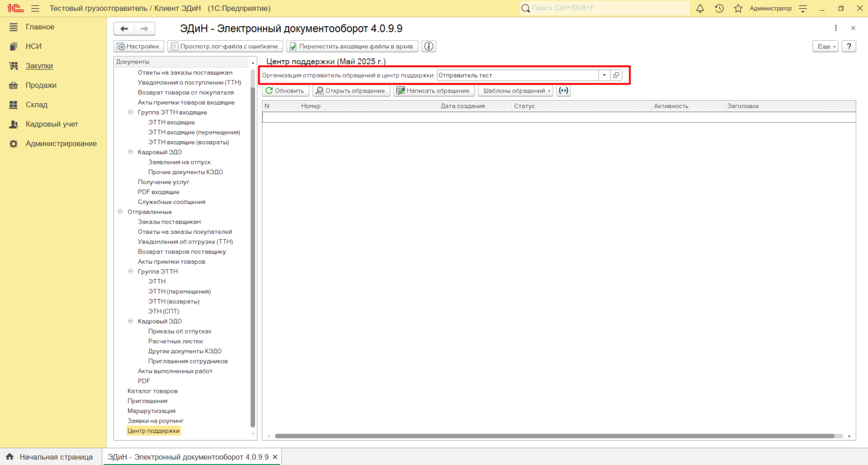Viewport: 868px width, 465px height.
Task: Click the Написать обращение button
Action: tap(433, 91)
